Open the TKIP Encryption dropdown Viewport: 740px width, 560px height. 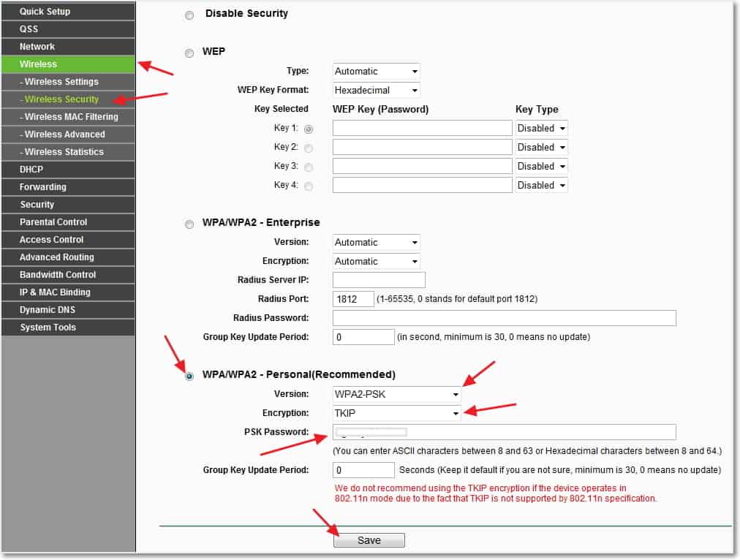click(x=396, y=413)
